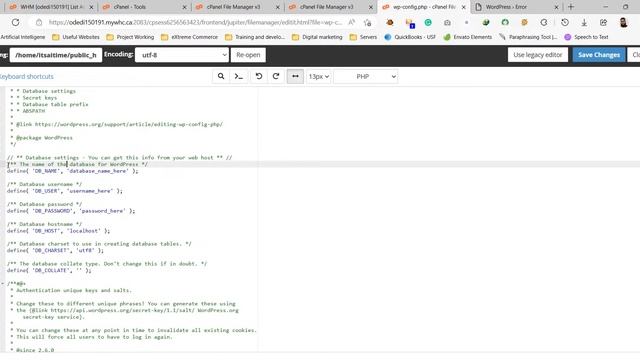
Task: Open the browser downloads icon
Action: point(584,22)
